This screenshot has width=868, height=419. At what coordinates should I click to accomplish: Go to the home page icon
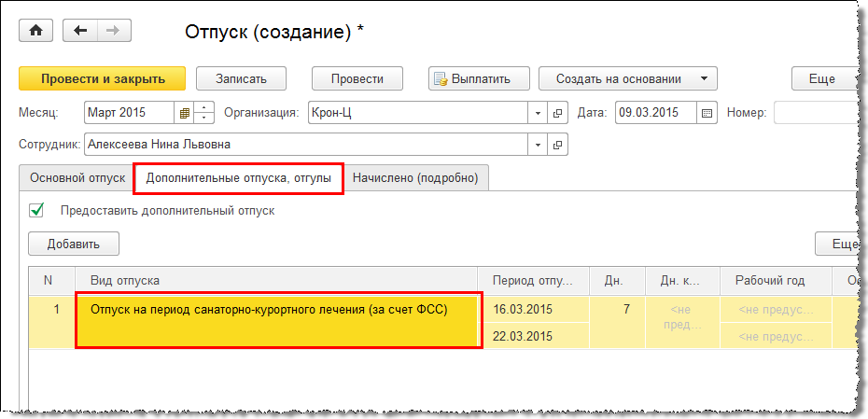point(36,31)
